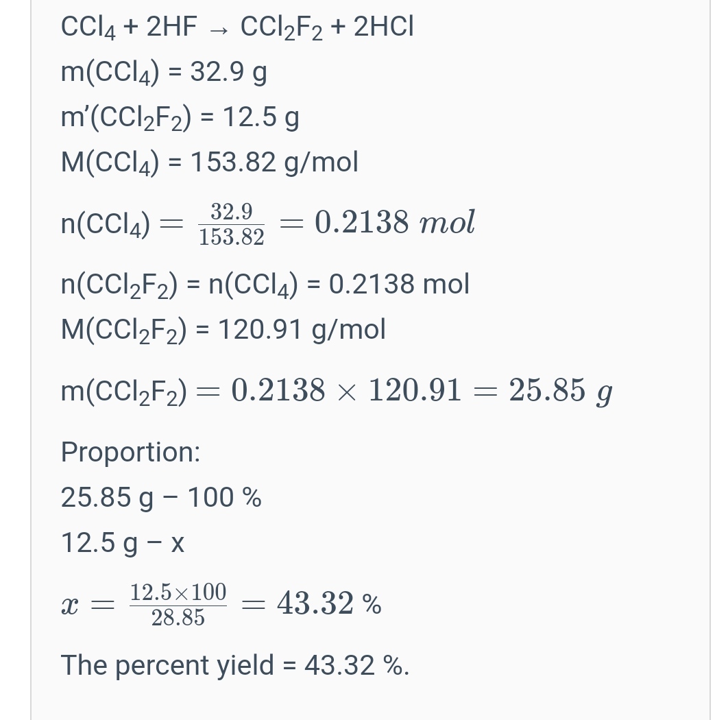This screenshot has height=720, width=728.
Task: Click the 25.85 g theoretical mass result
Action: pyautogui.click(x=560, y=391)
